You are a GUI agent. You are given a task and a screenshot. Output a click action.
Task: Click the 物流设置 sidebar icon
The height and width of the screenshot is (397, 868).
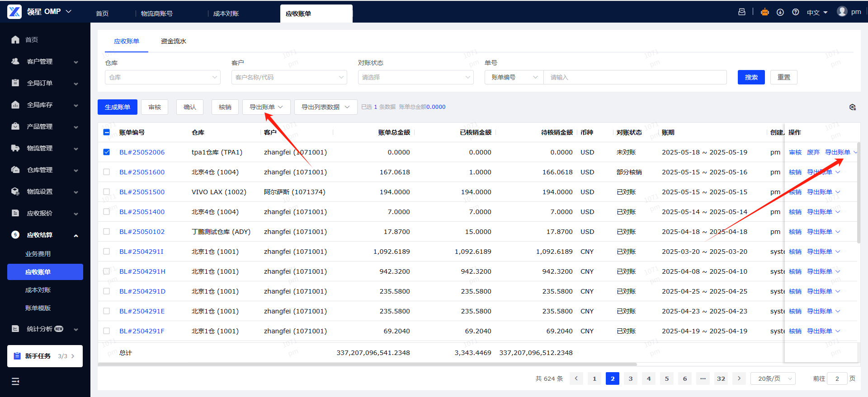click(x=15, y=191)
